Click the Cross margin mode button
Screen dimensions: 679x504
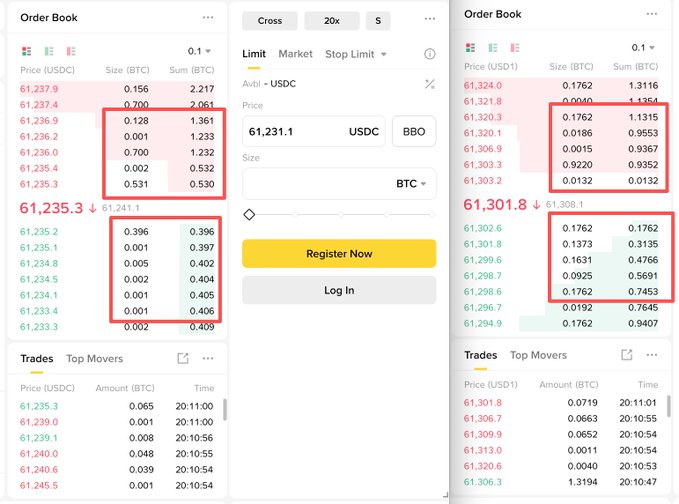(270, 21)
